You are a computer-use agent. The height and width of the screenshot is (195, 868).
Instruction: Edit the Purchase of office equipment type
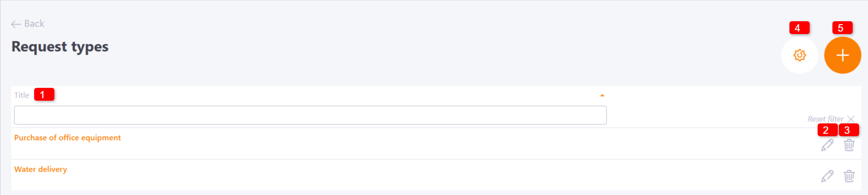[827, 145]
